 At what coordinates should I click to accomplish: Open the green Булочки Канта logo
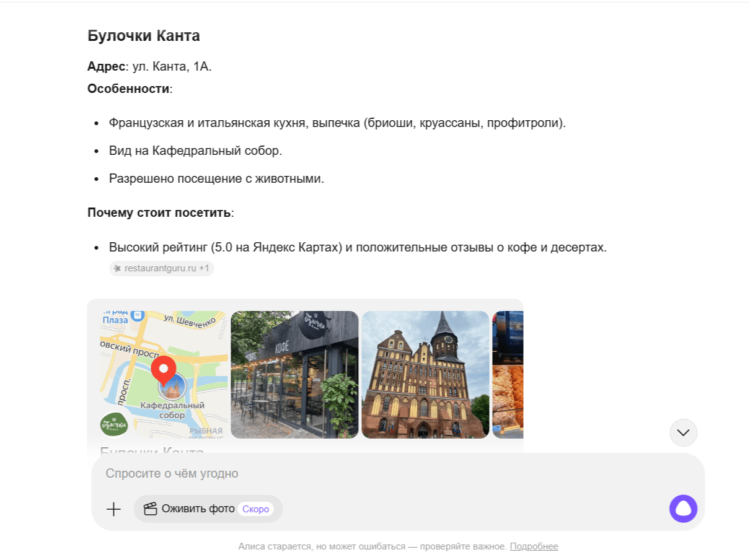pos(114,424)
